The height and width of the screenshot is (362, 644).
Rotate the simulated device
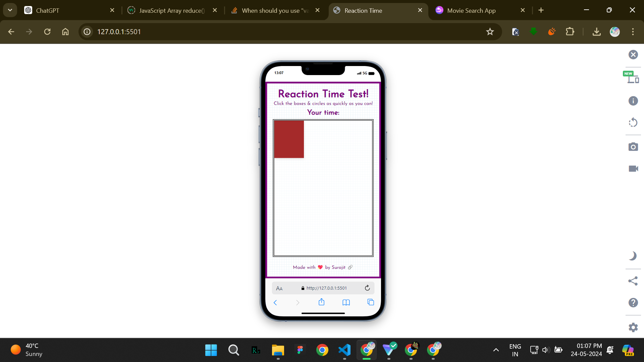633,122
